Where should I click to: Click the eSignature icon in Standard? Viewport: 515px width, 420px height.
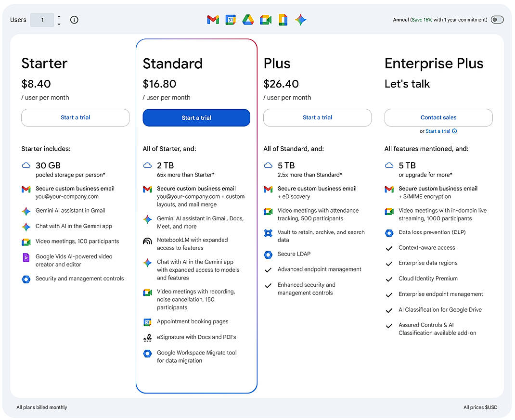147,338
